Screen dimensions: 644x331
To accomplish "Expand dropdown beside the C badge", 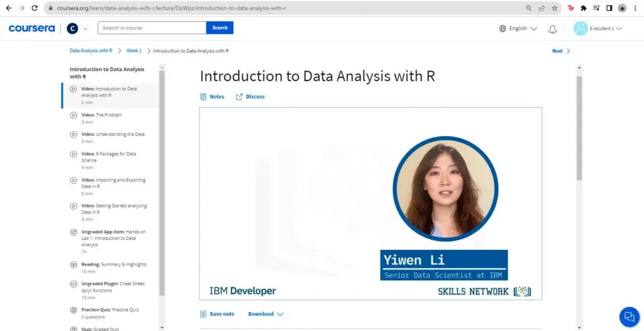I will (x=86, y=29).
